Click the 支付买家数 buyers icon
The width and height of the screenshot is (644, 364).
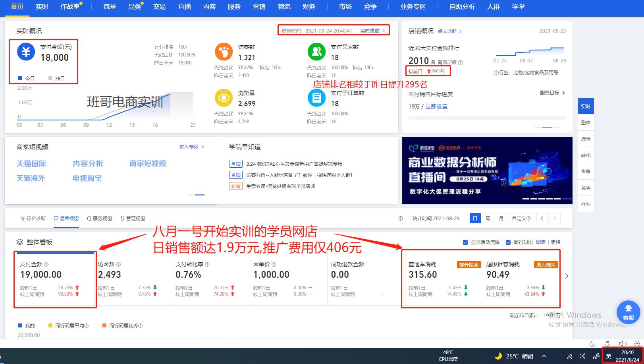click(x=316, y=52)
